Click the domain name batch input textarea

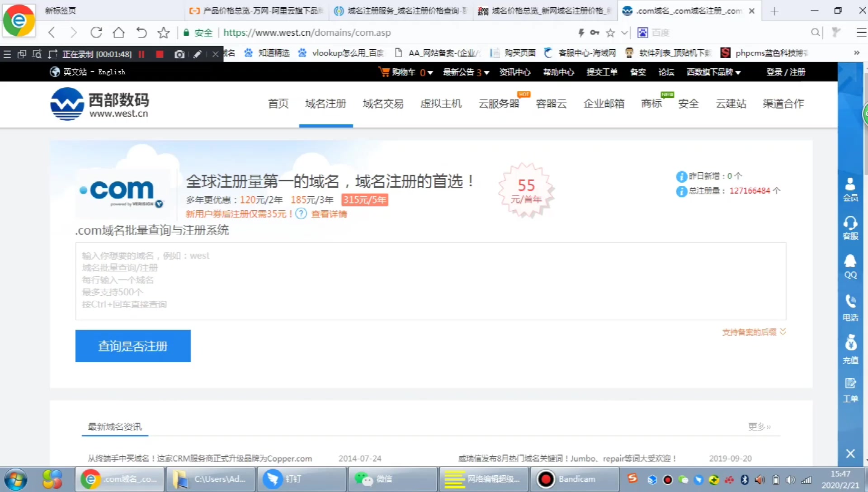(x=430, y=281)
